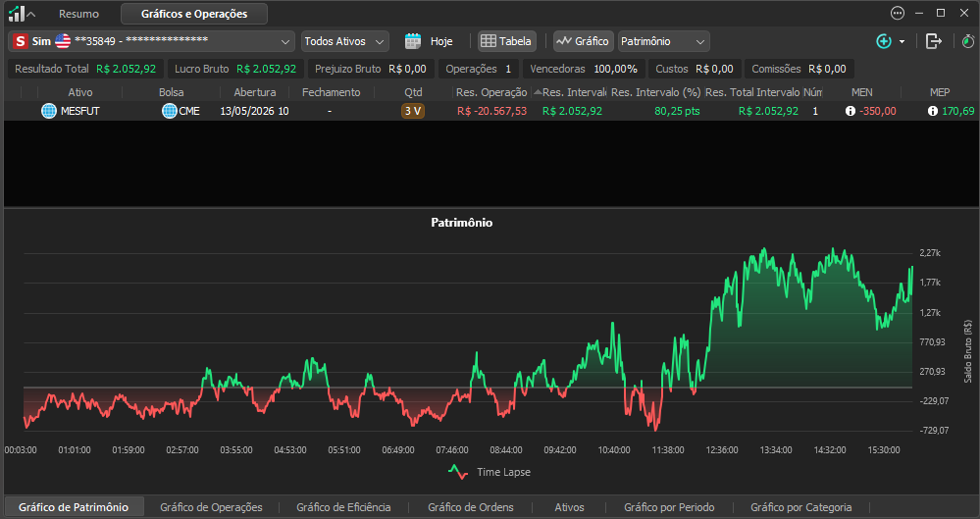Click the MEP info icon

(x=933, y=111)
